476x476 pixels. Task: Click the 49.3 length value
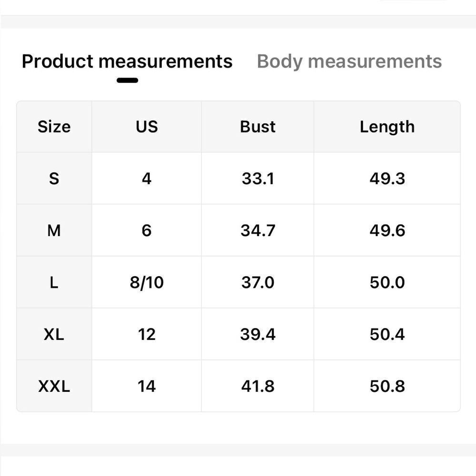387,178
